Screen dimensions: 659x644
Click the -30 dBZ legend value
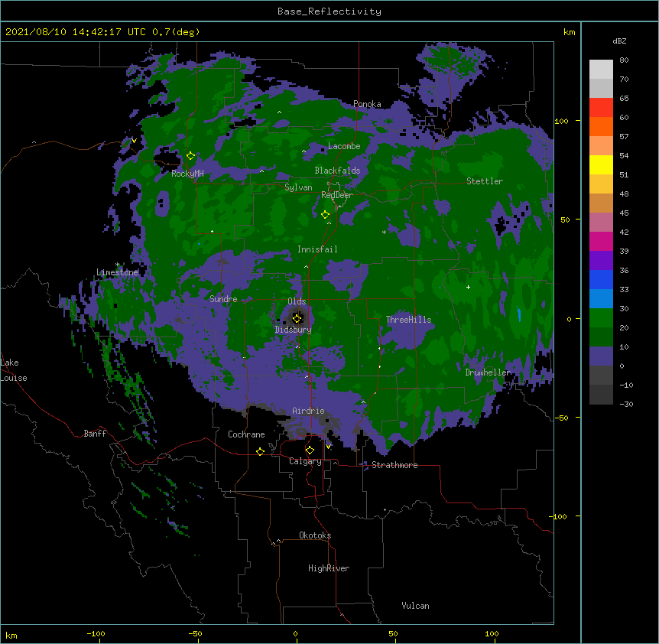pyautogui.click(x=626, y=405)
